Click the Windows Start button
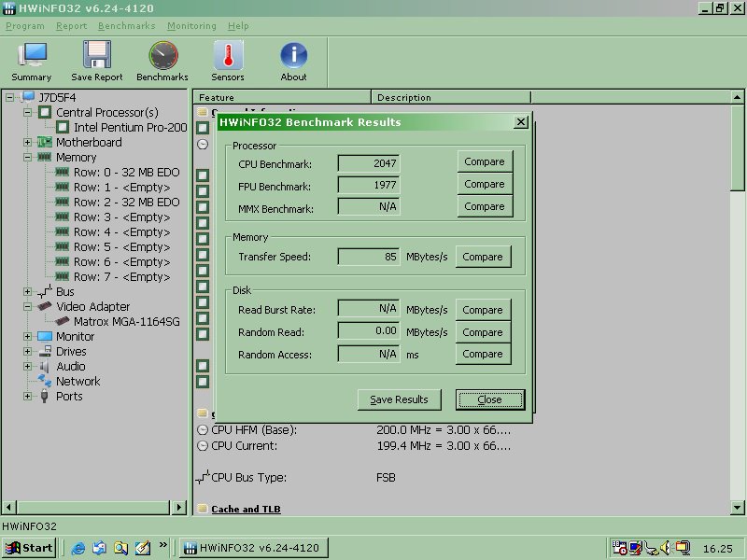 point(28,548)
